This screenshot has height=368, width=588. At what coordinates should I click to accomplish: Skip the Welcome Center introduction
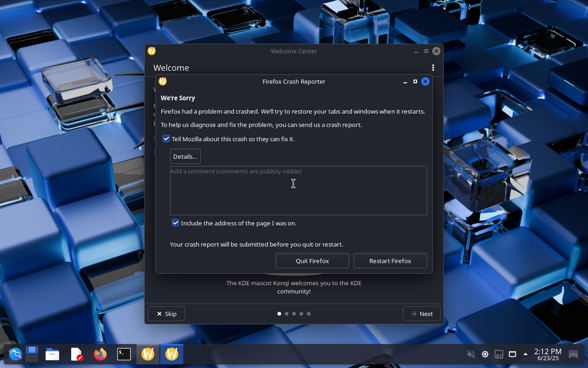pos(166,314)
